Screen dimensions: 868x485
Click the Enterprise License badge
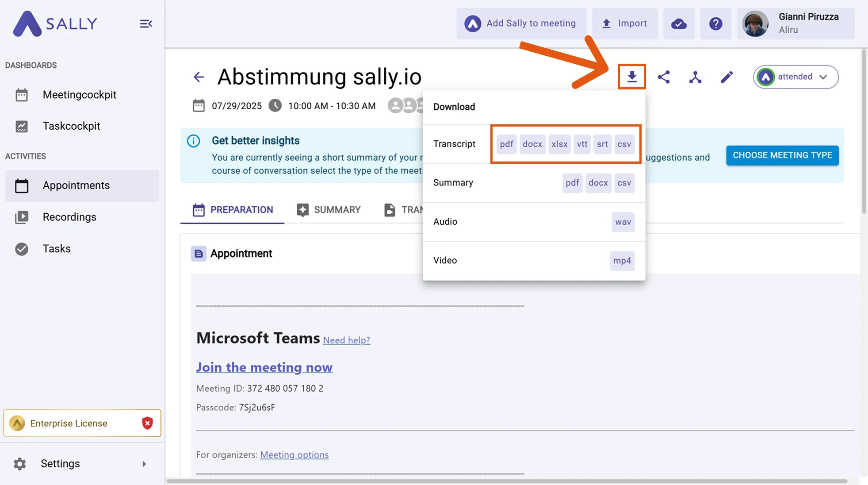click(x=82, y=423)
